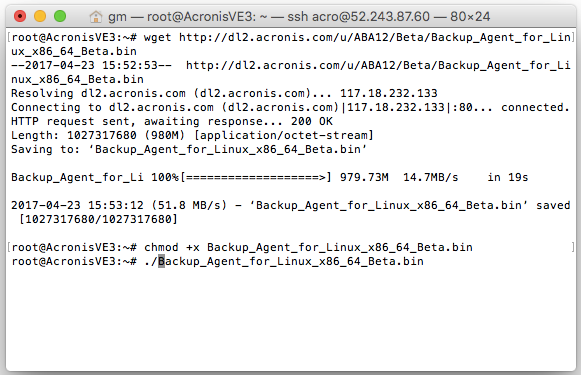
Task: Click the 'chmod +x' command line
Action: click(x=242, y=247)
